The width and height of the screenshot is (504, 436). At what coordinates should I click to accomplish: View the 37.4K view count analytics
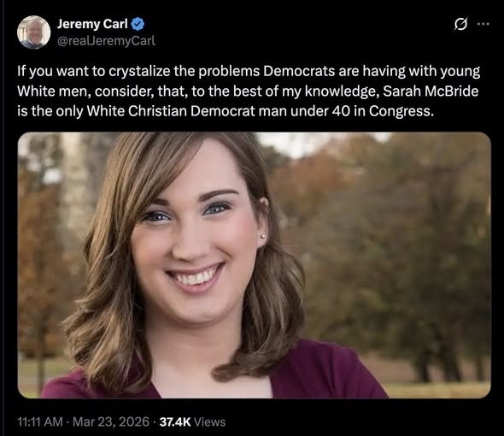(175, 421)
